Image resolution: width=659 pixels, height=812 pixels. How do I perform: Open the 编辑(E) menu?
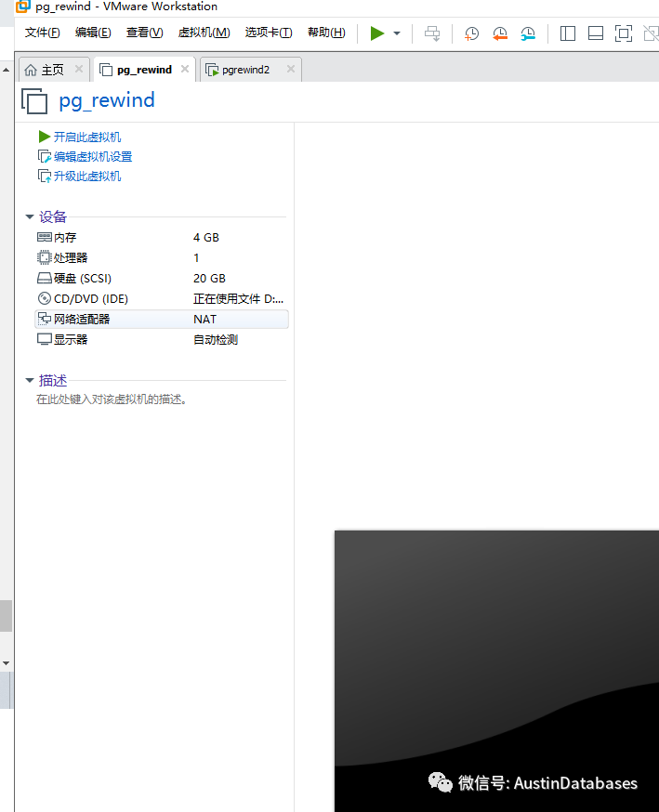click(93, 33)
